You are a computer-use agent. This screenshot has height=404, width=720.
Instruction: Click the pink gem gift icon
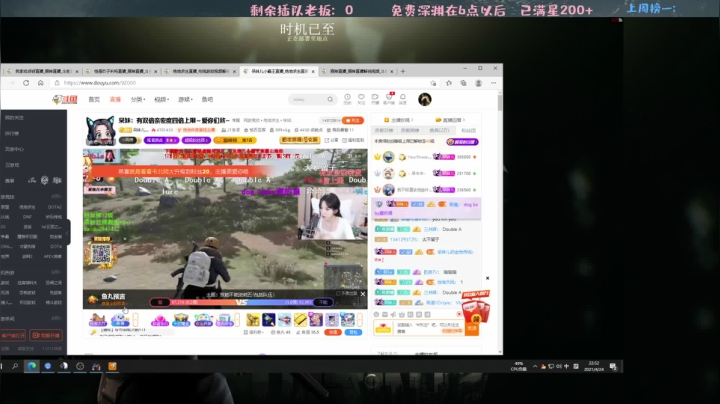160,319
